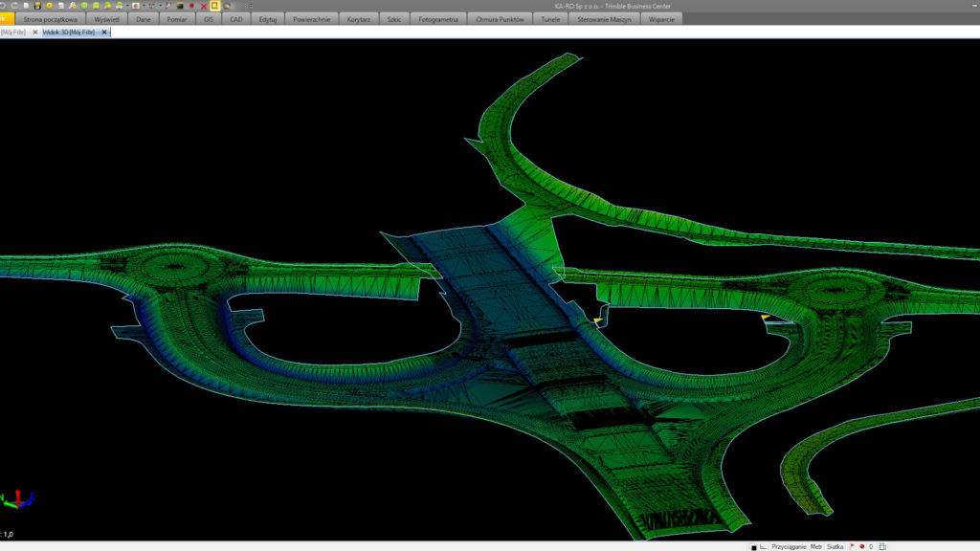
Task: Click the XYZ axis gizmo in the viewport
Action: point(17,498)
